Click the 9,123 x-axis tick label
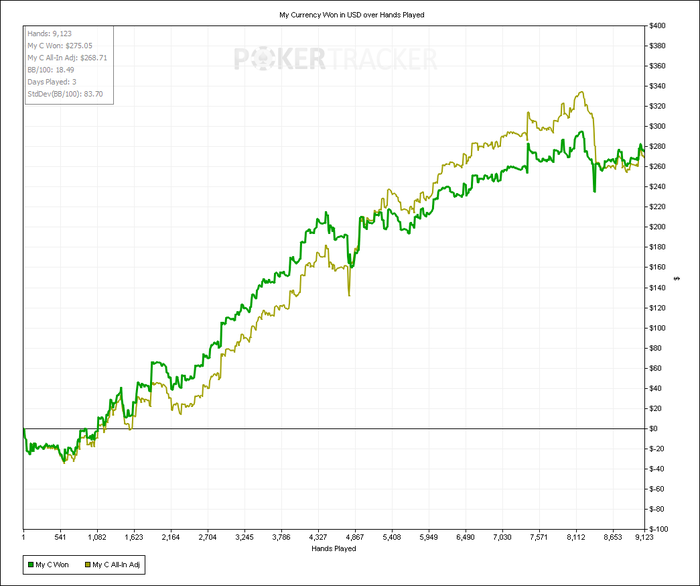 (644, 537)
